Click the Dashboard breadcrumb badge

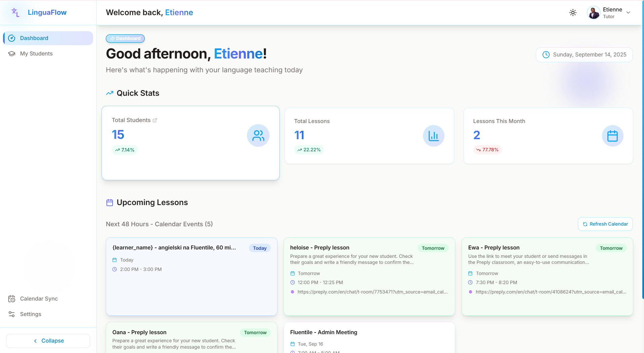[x=125, y=39]
